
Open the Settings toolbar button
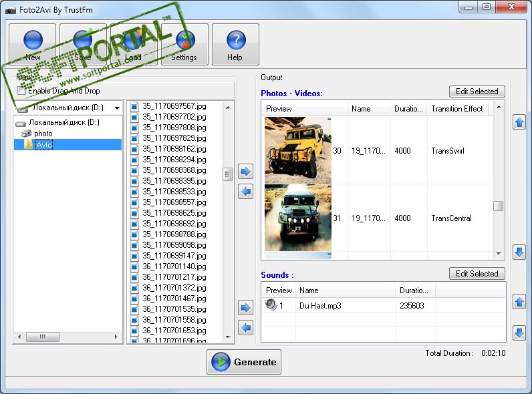click(184, 44)
